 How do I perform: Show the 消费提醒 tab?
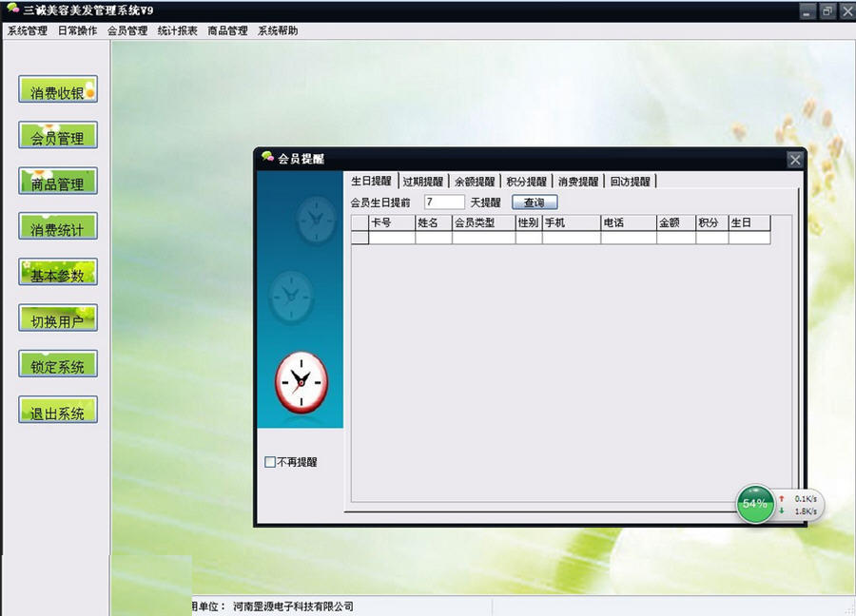click(578, 182)
